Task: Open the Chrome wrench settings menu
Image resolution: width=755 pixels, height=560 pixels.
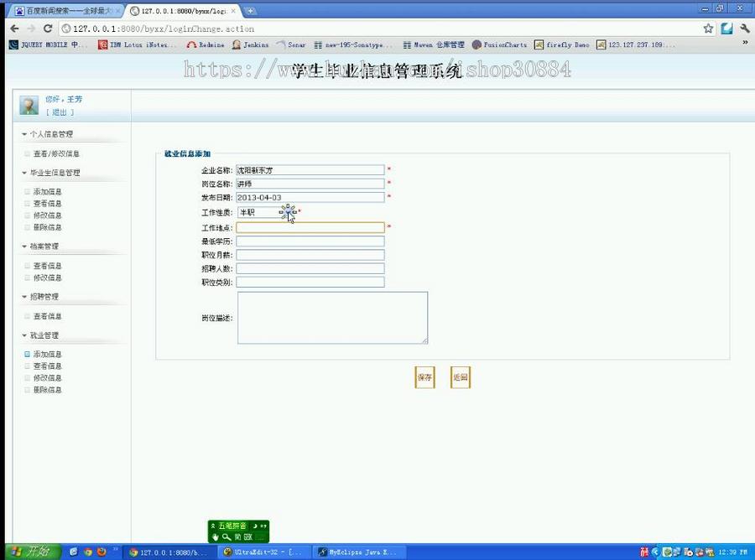Action: tap(745, 29)
